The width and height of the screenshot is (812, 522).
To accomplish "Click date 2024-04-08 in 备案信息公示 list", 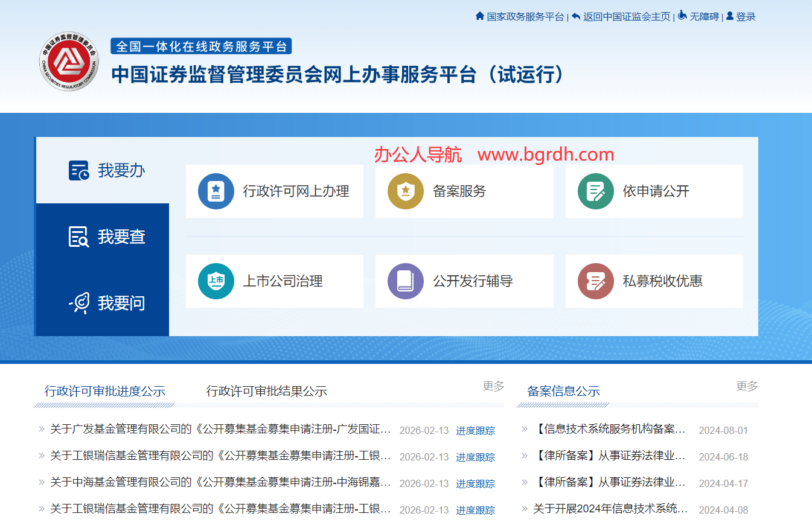I will pos(723,510).
